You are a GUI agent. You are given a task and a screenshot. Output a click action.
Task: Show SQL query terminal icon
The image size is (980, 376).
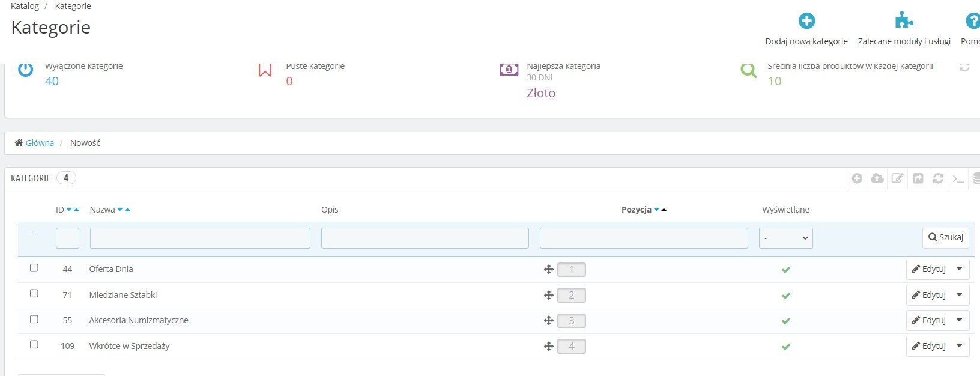958,178
